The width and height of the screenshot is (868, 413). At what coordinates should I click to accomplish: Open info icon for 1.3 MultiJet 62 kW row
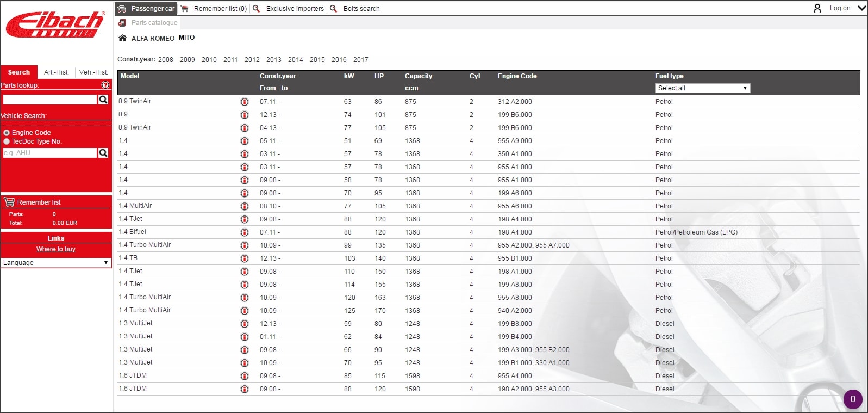point(245,337)
